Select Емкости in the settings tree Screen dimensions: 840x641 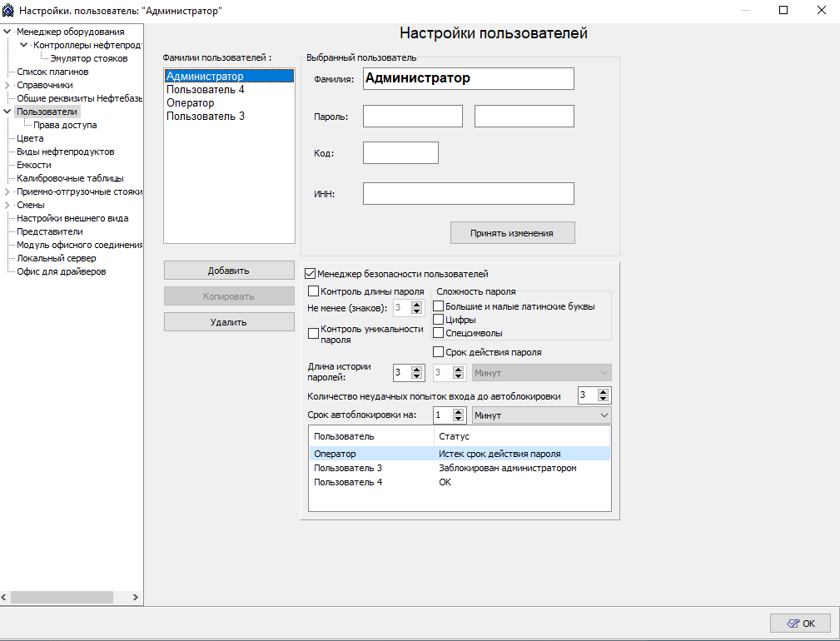(34, 165)
